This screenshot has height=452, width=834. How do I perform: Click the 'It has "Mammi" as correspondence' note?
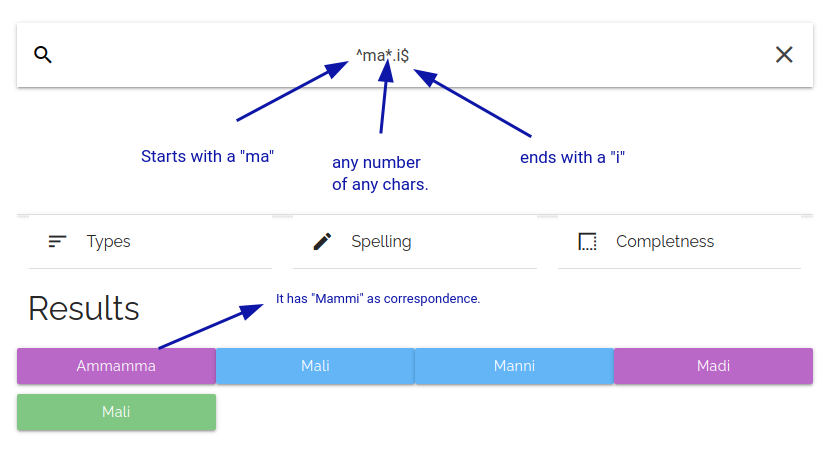pyautogui.click(x=378, y=298)
